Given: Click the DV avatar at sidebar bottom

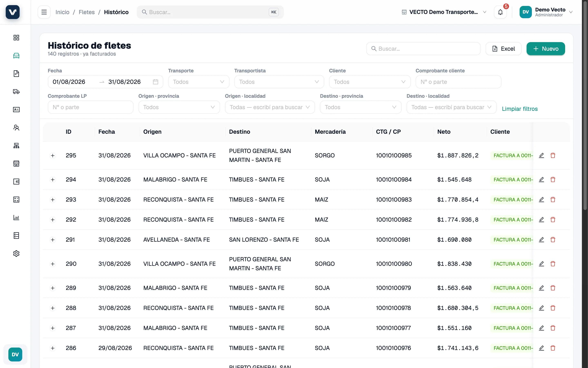Looking at the screenshot, I should click(15, 354).
